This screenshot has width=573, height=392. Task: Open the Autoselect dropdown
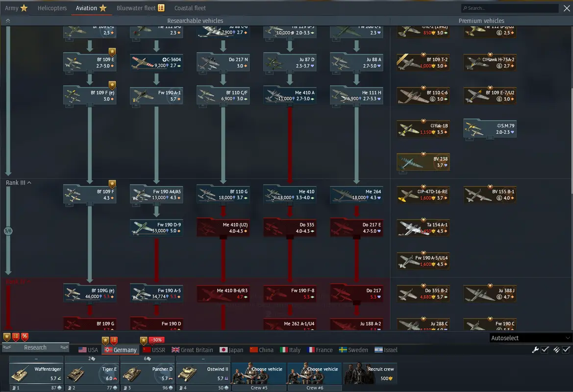coord(531,338)
